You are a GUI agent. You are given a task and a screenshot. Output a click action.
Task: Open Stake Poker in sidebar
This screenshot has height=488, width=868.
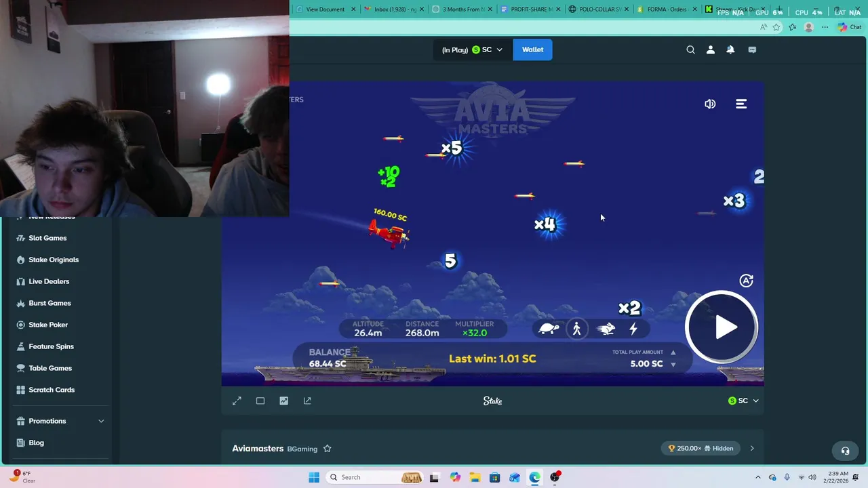click(x=48, y=325)
